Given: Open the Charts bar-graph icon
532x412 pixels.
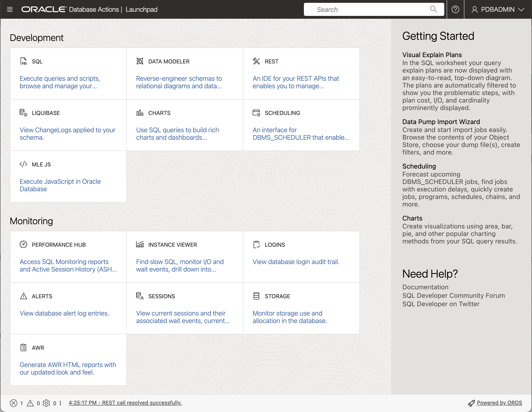Looking at the screenshot, I should 140,113.
